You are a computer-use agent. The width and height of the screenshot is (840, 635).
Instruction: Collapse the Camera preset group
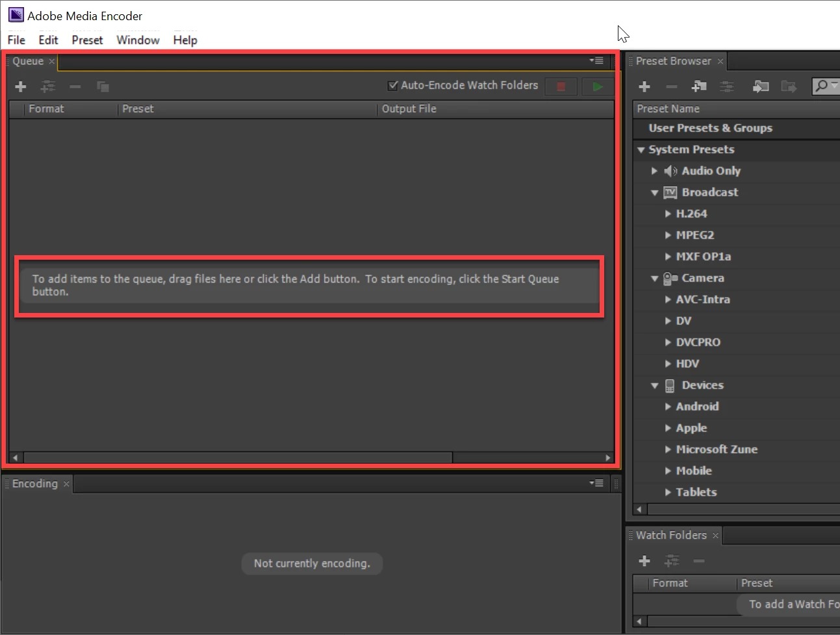click(655, 279)
